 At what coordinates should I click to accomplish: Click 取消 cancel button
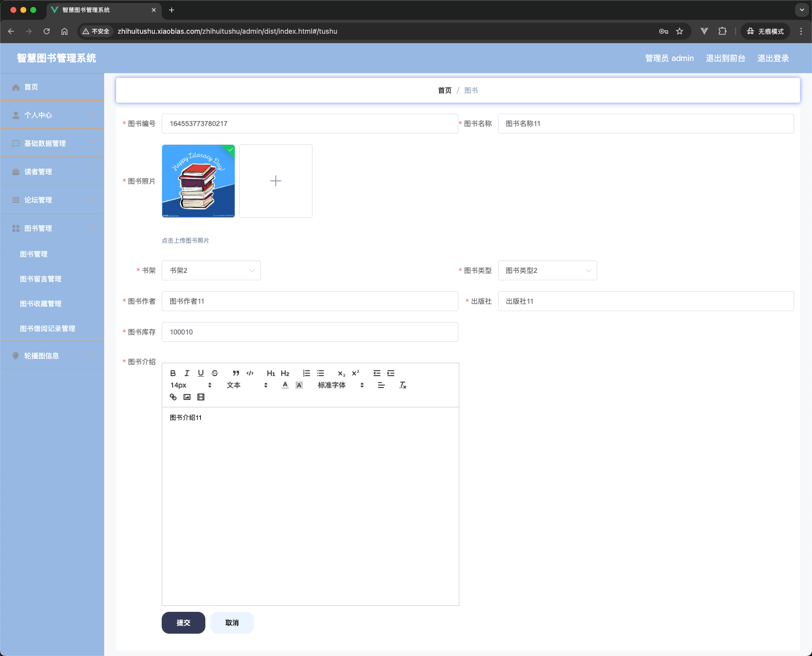232,623
